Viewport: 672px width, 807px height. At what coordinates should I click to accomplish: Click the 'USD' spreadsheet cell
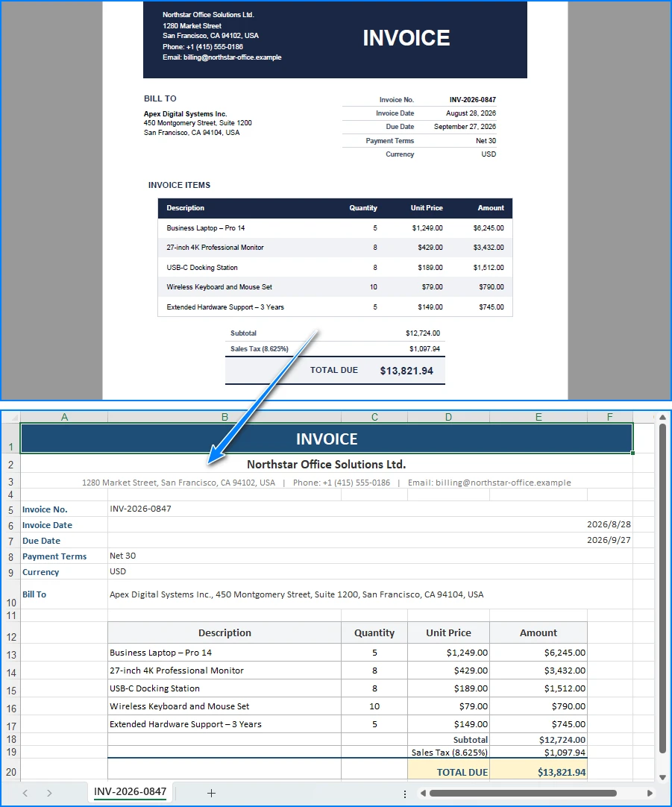[370, 571]
